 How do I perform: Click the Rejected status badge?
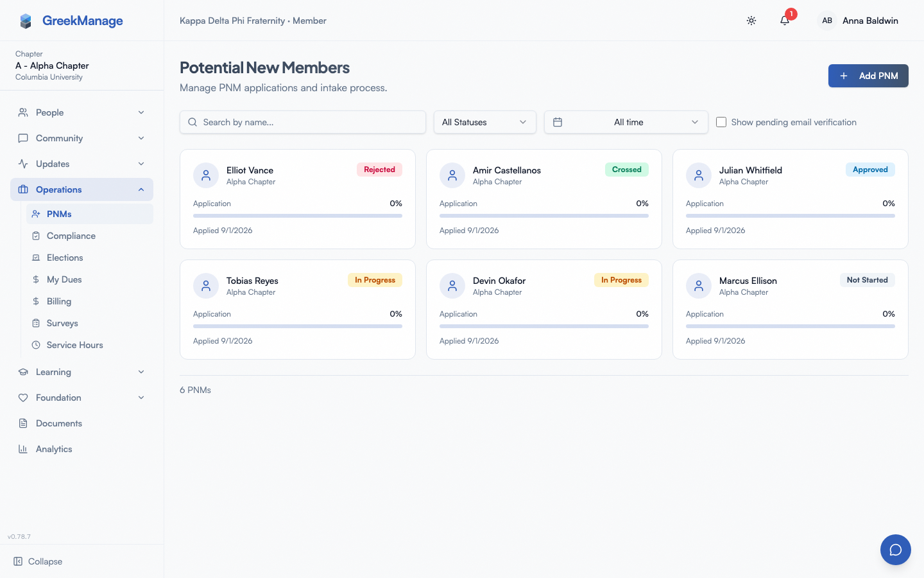tap(379, 170)
